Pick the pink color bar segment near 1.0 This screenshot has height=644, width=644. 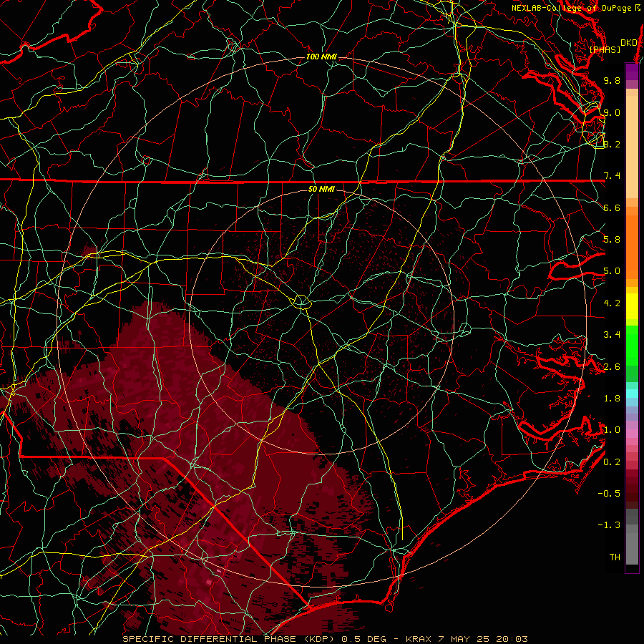[x=632, y=434]
